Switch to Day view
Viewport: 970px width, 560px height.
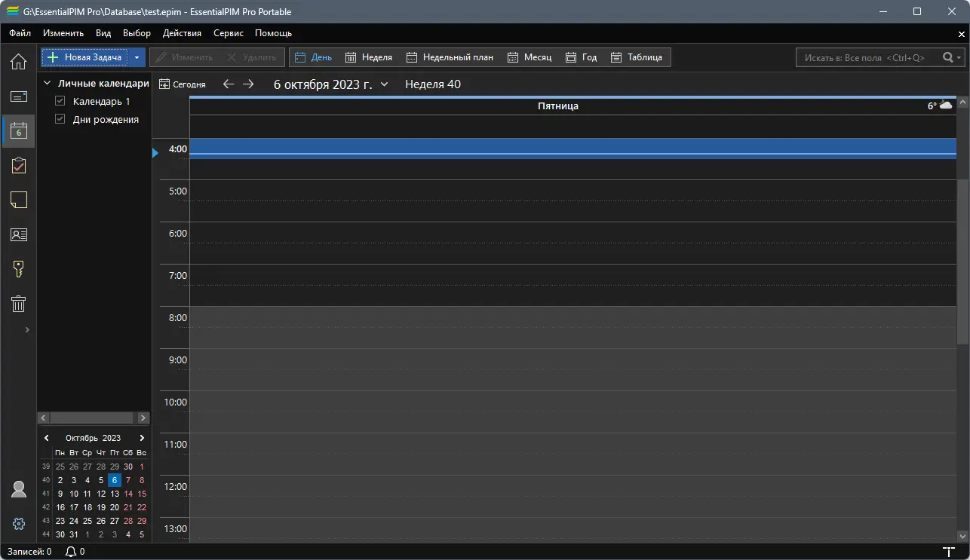coord(313,57)
